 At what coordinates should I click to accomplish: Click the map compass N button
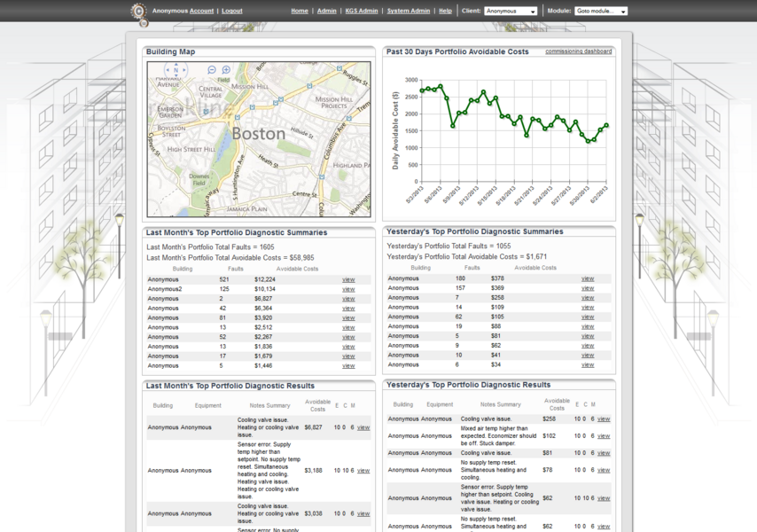click(x=176, y=69)
